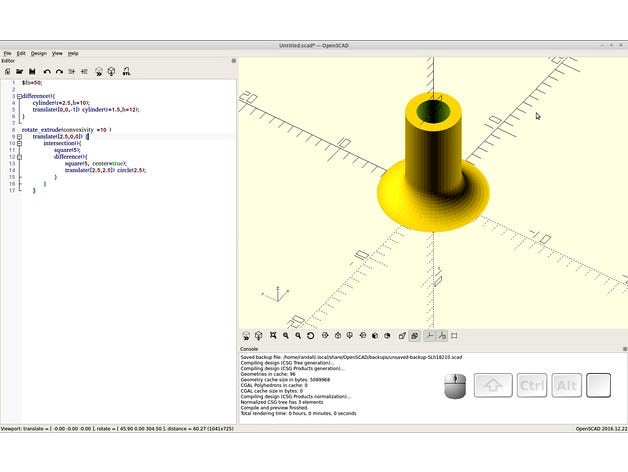Select the Bottom view icon
The width and height of the screenshot is (628, 472).
350,335
